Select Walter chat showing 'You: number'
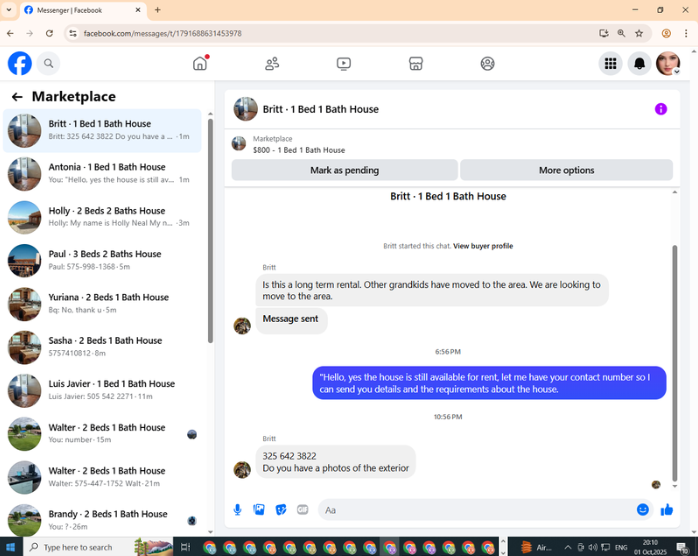Viewport: 698px width, 556px height. coord(102,434)
